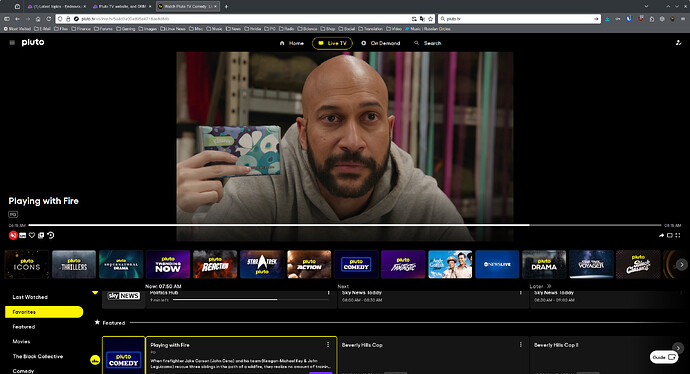Open the hamburger menu beside pluto logo
The width and height of the screenshot is (690, 374).
pyautogui.click(x=12, y=43)
